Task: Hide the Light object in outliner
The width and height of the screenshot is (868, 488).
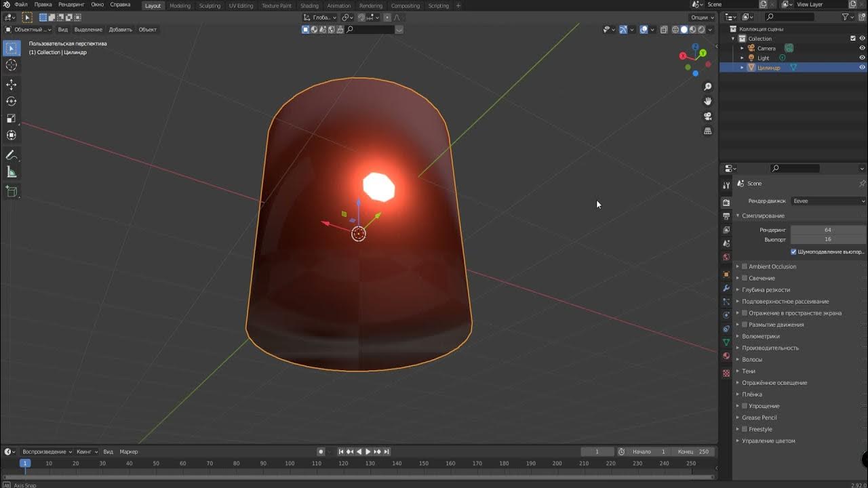Action: click(862, 58)
